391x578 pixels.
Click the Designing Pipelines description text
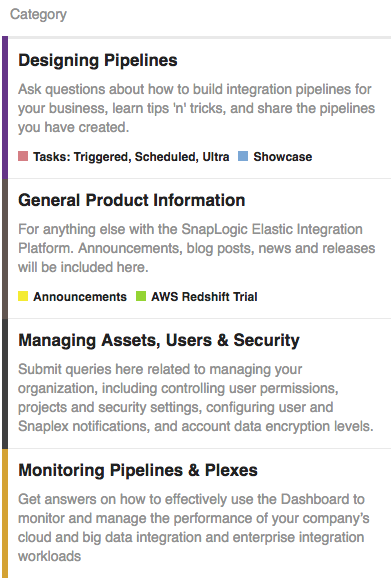196,108
